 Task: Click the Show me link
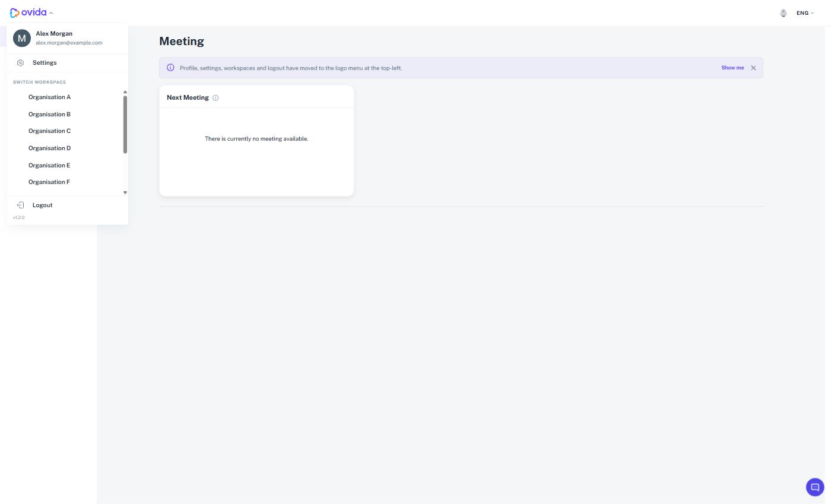pos(732,68)
